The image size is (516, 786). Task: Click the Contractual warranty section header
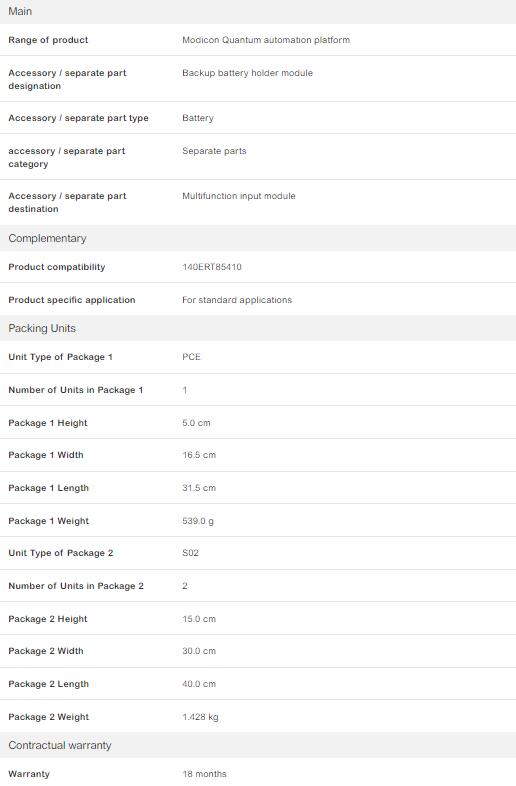pos(258,745)
